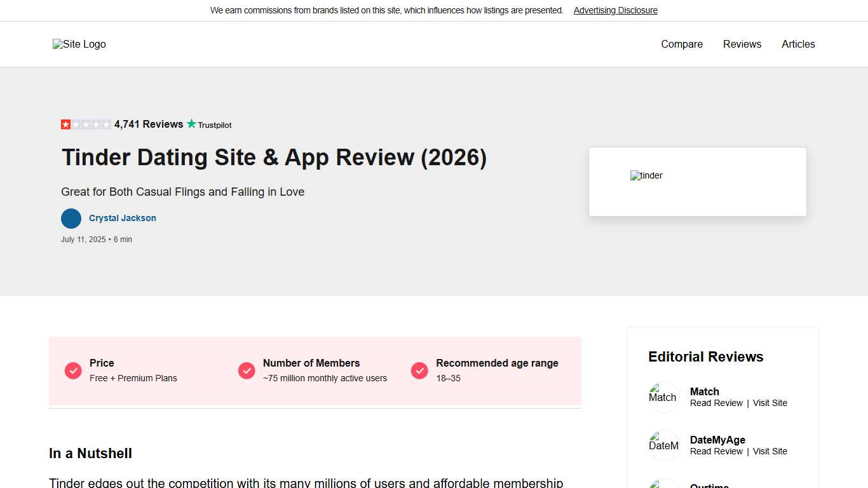
Task: Click the 4,741 Reviews link
Action: [148, 124]
